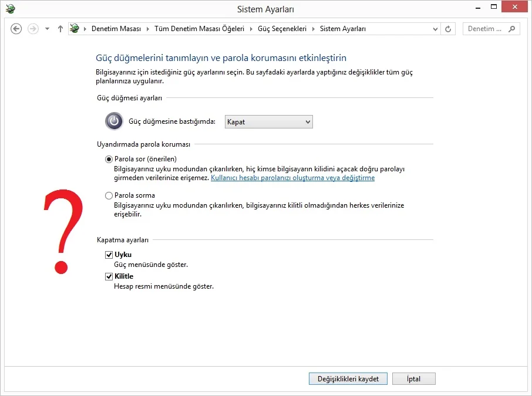This screenshot has height=396, width=532.
Task: Uncheck the Uyku checkbox
Action: point(109,255)
